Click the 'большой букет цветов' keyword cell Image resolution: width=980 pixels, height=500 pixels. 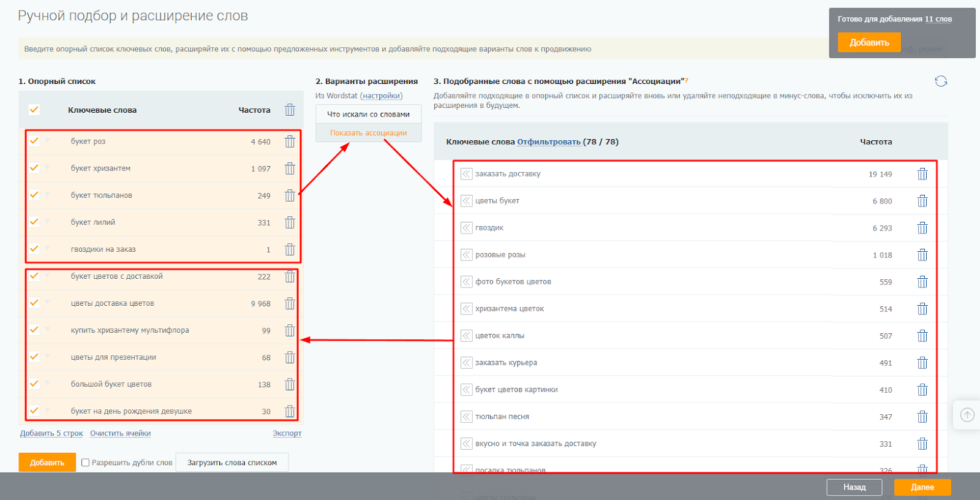tap(111, 384)
